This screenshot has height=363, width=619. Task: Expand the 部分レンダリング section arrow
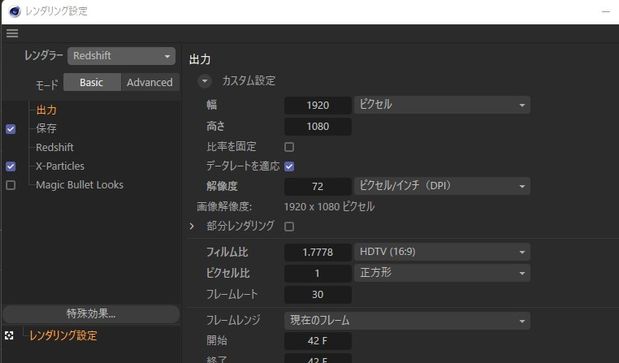(192, 226)
